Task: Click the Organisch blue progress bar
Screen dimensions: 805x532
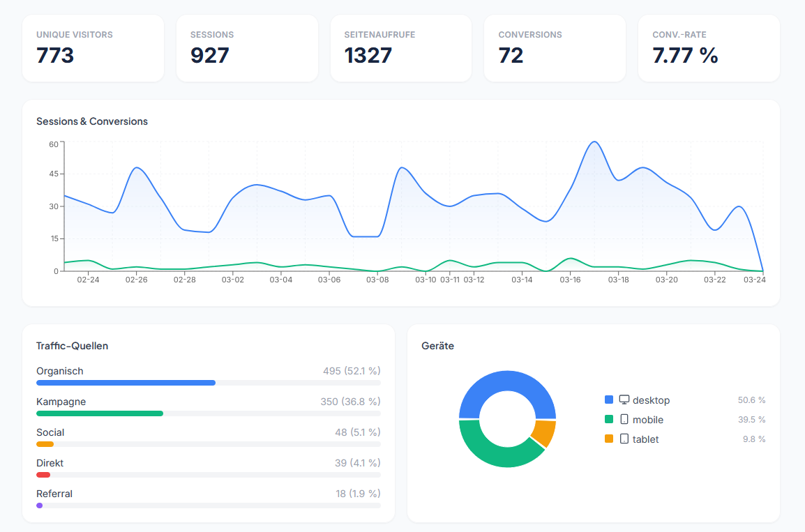Action: coord(126,383)
